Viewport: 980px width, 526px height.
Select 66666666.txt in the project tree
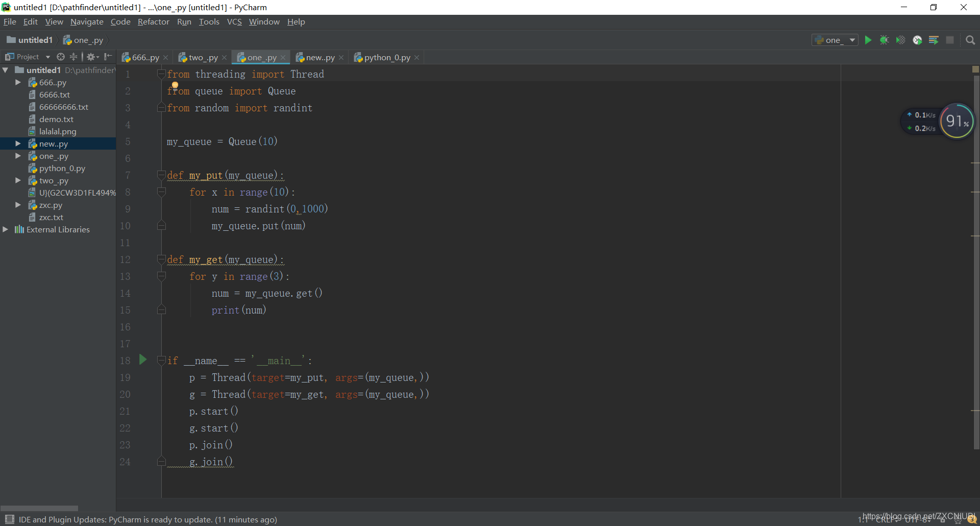pos(64,107)
